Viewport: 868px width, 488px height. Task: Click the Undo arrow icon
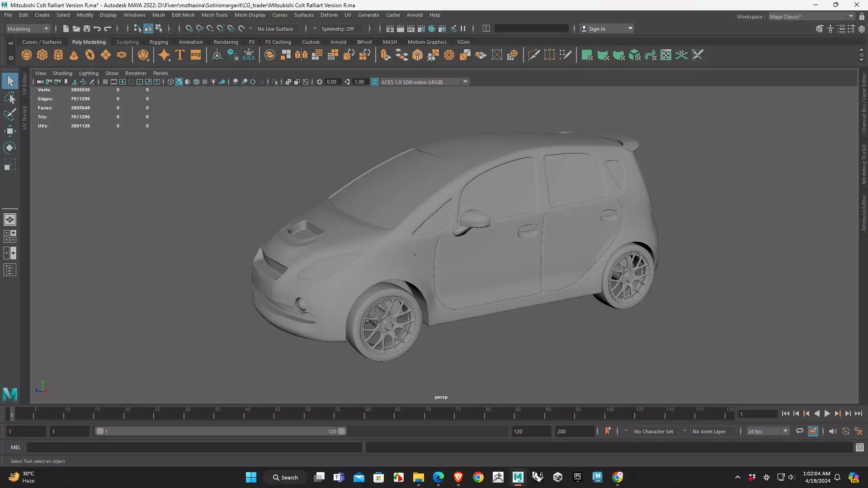pos(97,28)
